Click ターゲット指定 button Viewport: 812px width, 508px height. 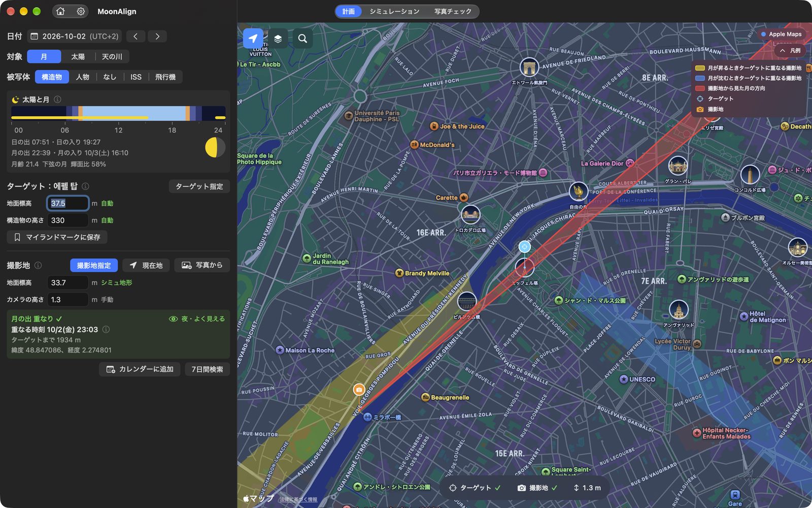click(x=199, y=186)
